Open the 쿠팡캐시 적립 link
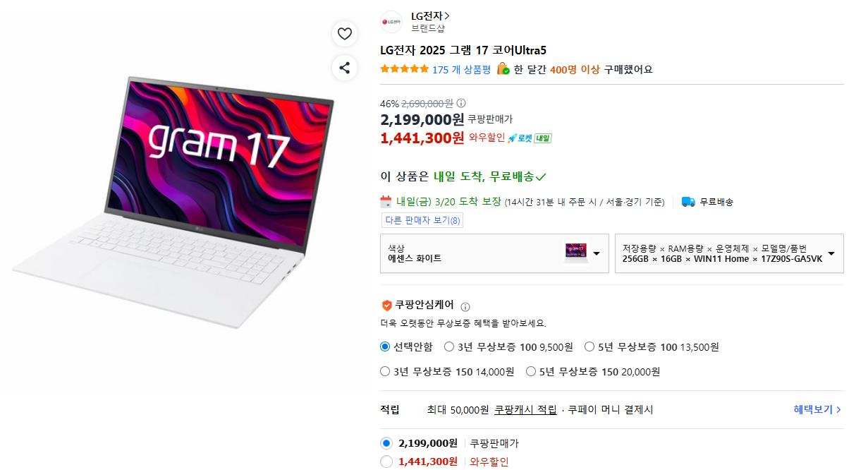The width and height of the screenshot is (868, 470). [525, 409]
